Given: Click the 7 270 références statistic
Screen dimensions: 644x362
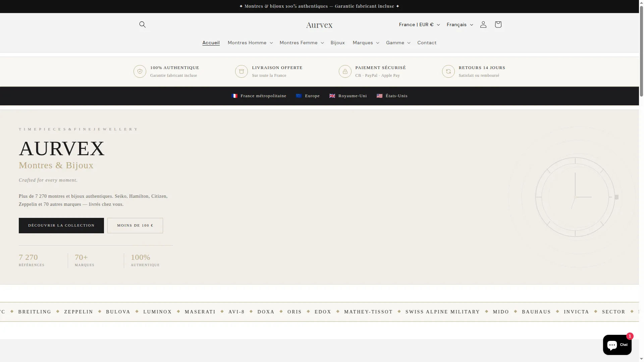Looking at the screenshot, I should tap(32, 260).
